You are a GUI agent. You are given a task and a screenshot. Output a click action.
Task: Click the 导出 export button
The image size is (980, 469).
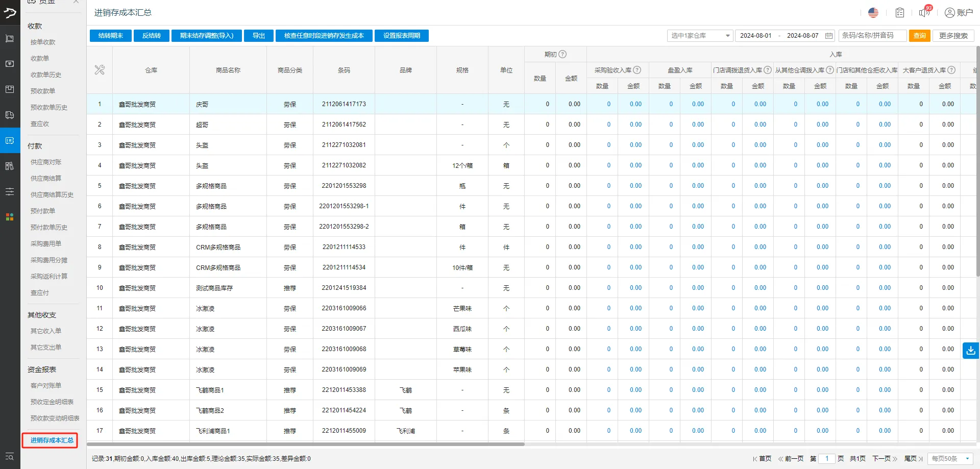[259, 36]
